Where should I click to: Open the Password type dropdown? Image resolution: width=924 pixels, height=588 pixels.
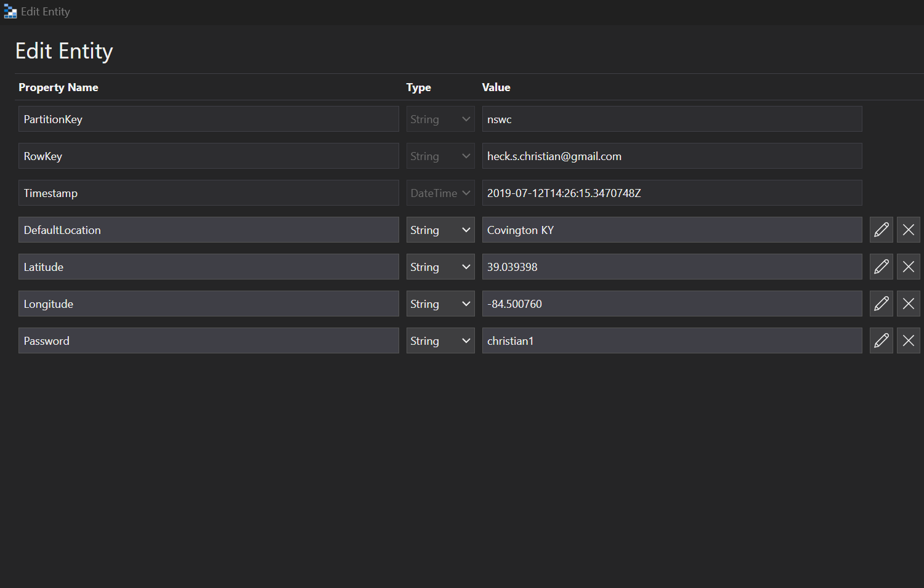[440, 340]
